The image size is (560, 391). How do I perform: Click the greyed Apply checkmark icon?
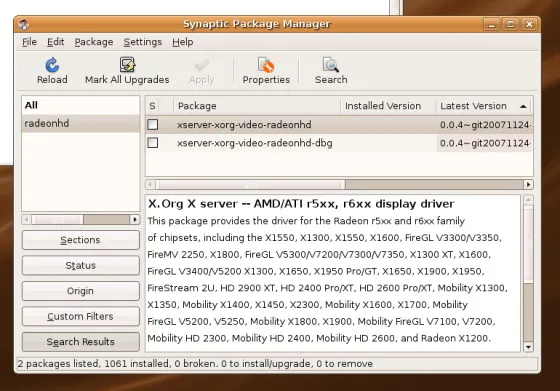(x=202, y=65)
